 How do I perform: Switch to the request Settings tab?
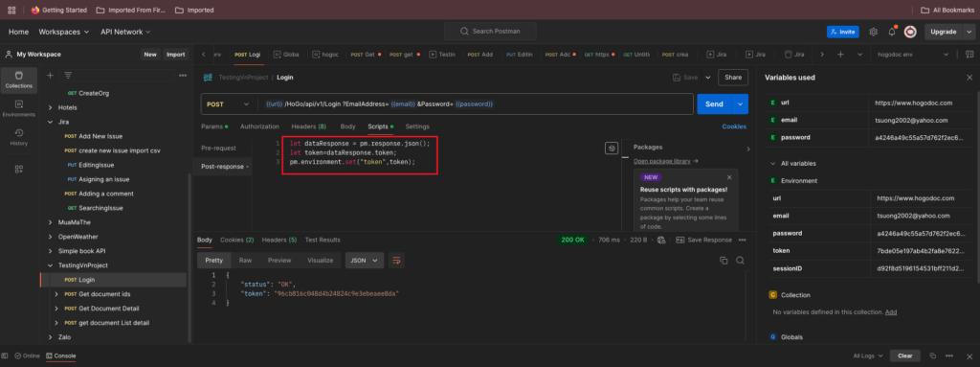417,126
